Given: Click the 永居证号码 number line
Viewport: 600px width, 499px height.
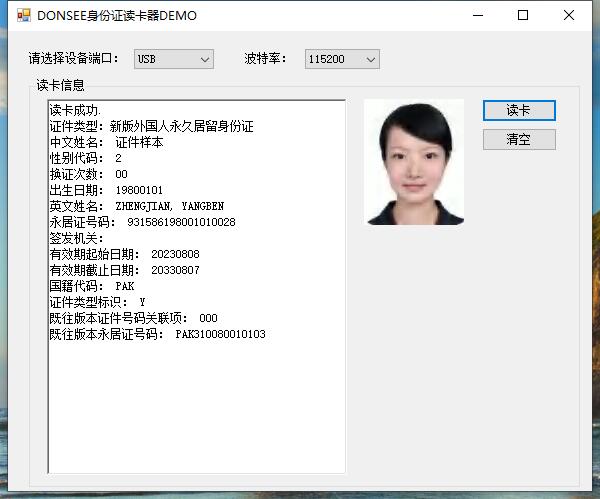Looking at the screenshot, I should 142,222.
